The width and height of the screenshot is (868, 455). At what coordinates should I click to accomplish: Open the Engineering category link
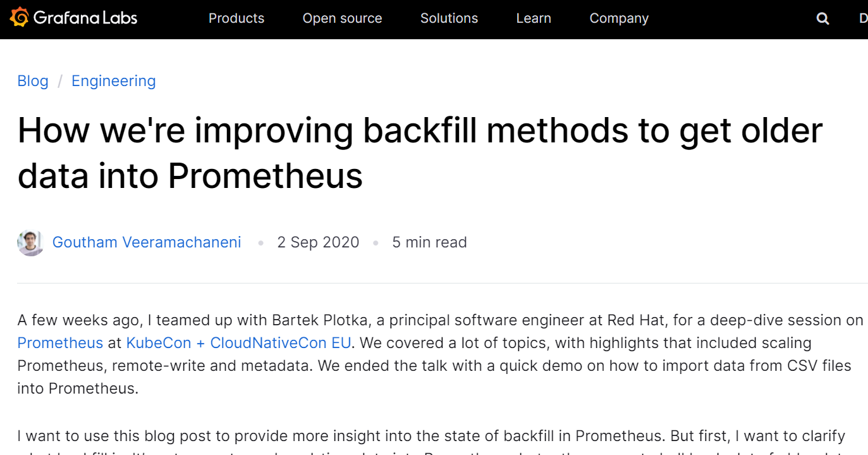pyautogui.click(x=113, y=81)
